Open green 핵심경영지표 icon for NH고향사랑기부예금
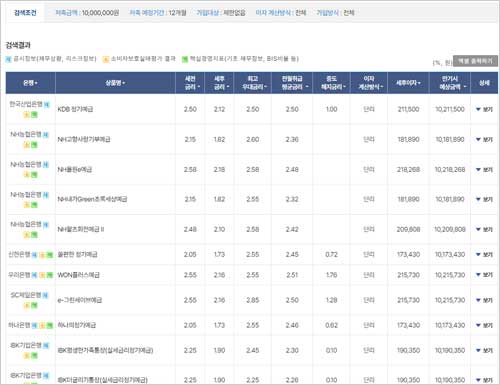Screen dimensions: 500x385 [34, 145]
